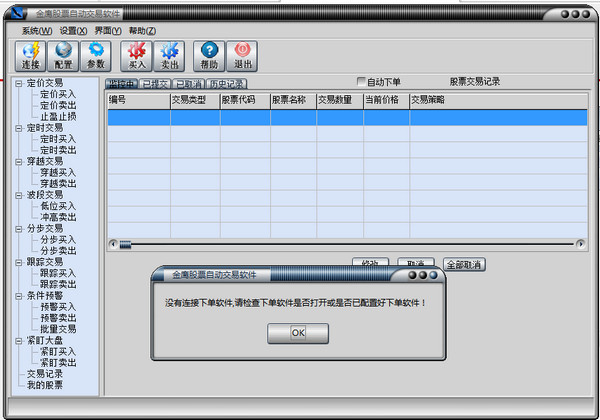The width and height of the screenshot is (600, 420).
Task: Click the horizontal scrollbar thumb
Action: point(125,244)
